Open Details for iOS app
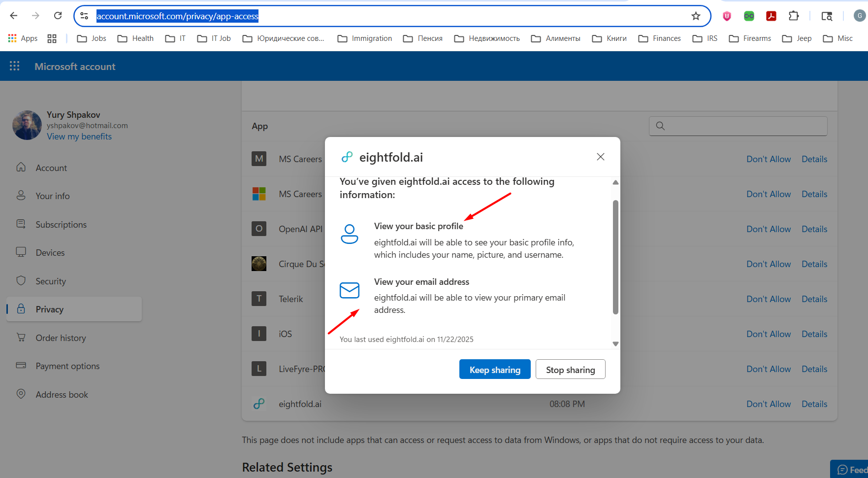Image resolution: width=868 pixels, height=478 pixels. (x=814, y=334)
